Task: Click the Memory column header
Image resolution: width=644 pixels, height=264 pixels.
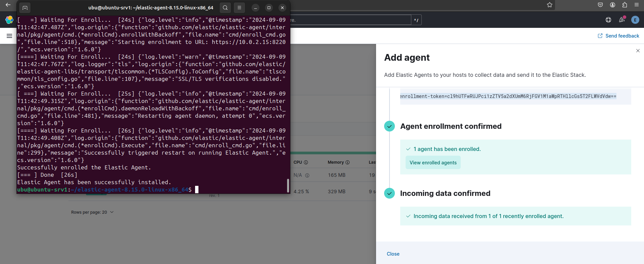Action: (338, 162)
